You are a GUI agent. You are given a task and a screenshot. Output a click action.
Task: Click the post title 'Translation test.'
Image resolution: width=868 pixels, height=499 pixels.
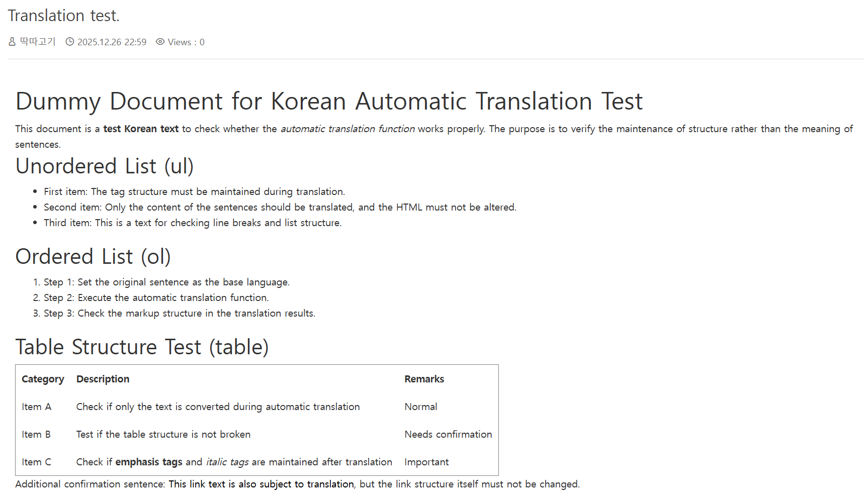tap(63, 16)
